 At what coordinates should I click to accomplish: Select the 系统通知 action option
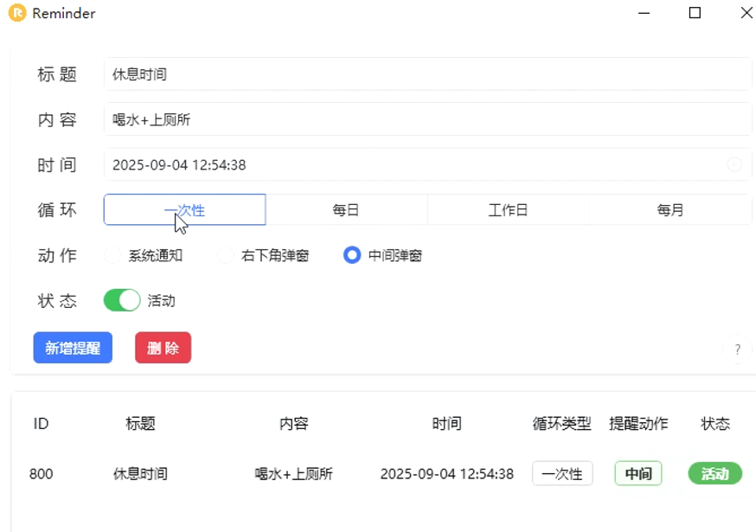[112, 255]
